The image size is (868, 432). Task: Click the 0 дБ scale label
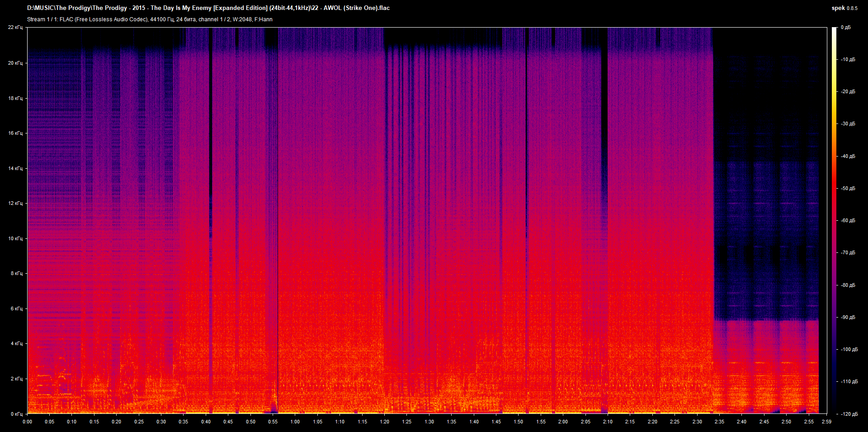(x=845, y=28)
